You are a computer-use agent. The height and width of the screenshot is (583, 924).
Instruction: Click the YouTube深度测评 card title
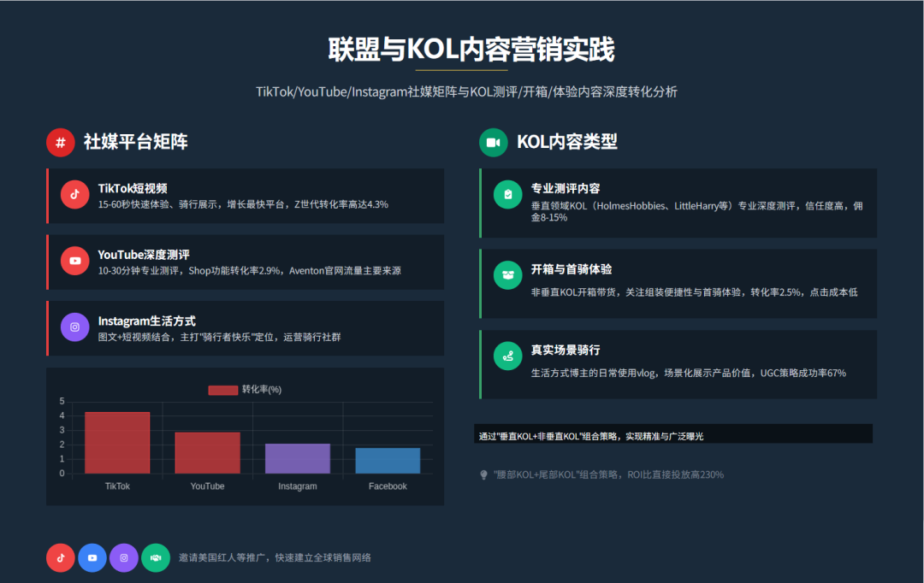coord(144,255)
